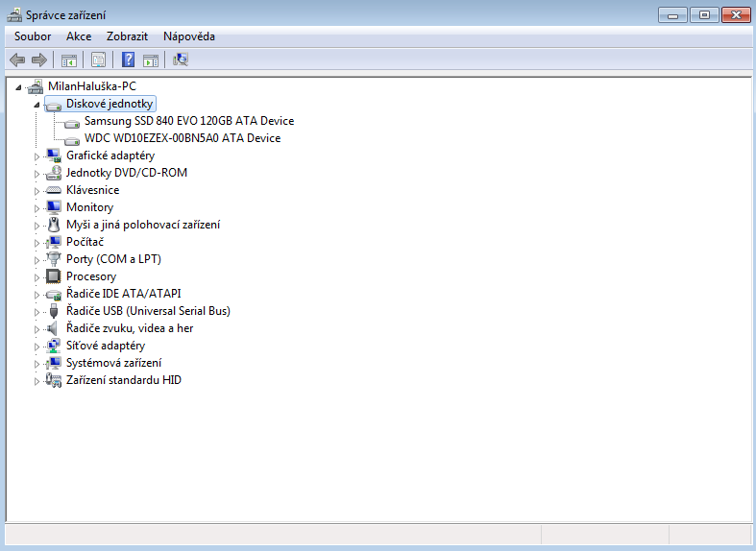Click the Myši mouse icon
Viewport: 756px width, 551px height.
(x=54, y=225)
